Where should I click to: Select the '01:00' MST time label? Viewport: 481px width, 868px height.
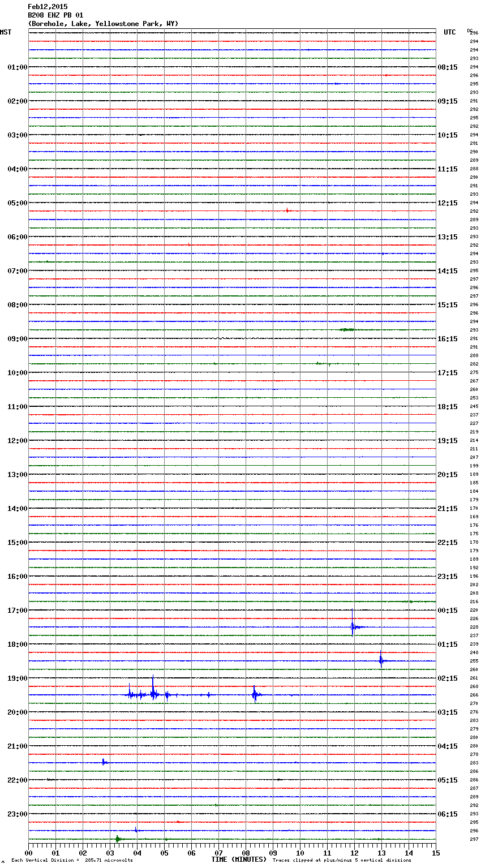18,67
